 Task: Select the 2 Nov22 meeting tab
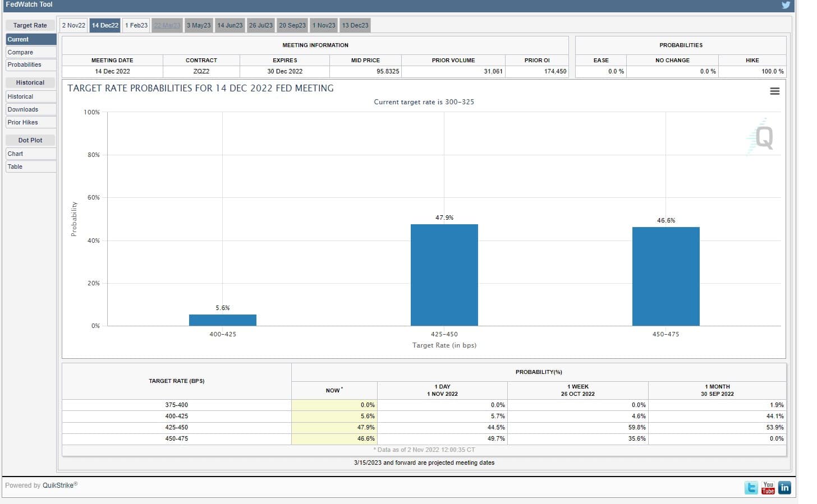(x=74, y=25)
